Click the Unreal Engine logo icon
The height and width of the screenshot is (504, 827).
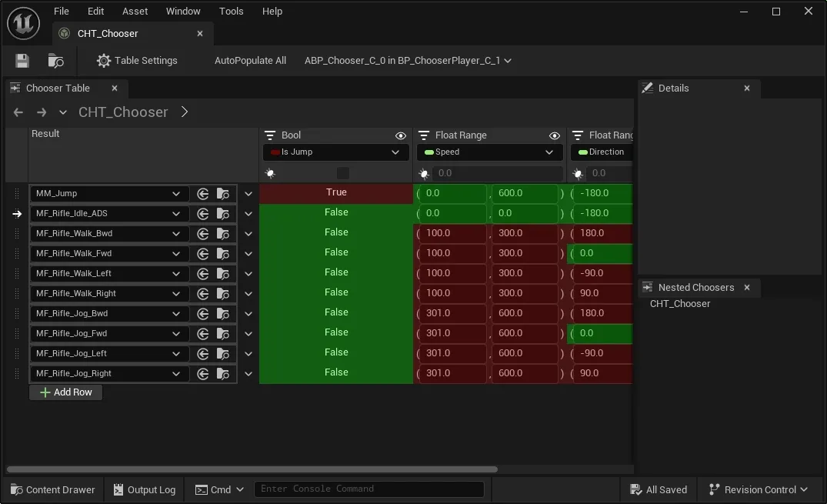click(x=23, y=23)
